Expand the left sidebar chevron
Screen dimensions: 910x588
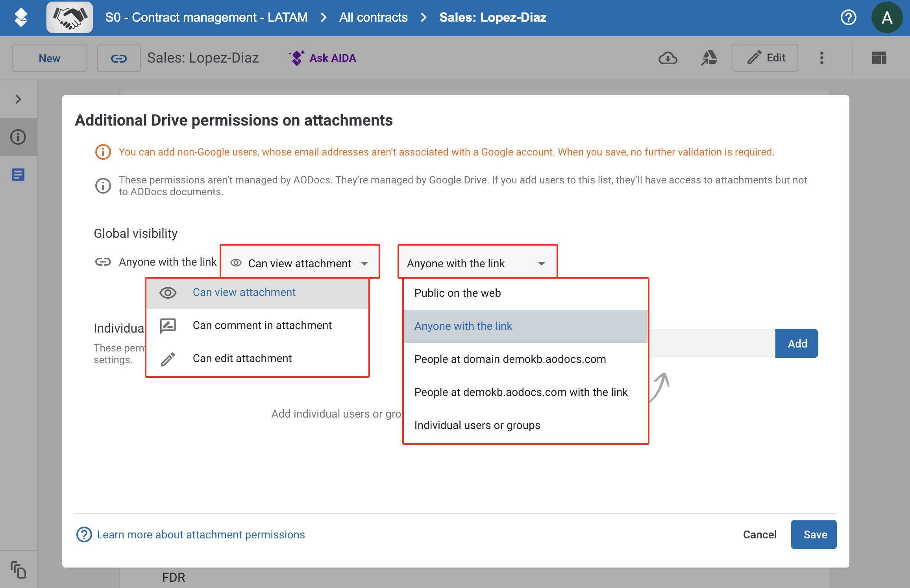(18, 99)
